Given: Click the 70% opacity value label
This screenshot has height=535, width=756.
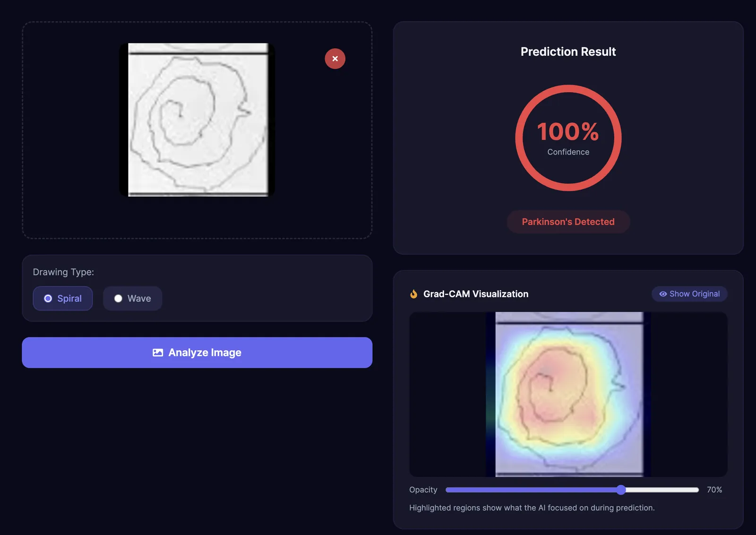Looking at the screenshot, I should tap(714, 490).
